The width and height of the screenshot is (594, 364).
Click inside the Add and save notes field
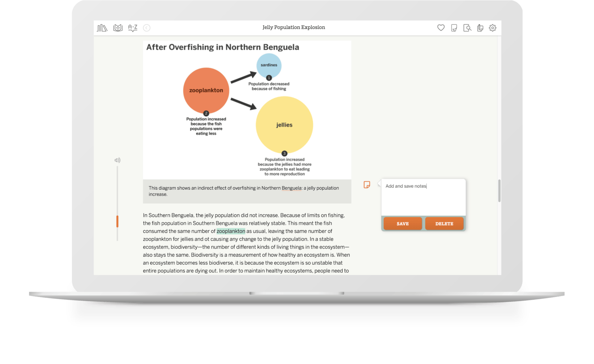point(423,197)
